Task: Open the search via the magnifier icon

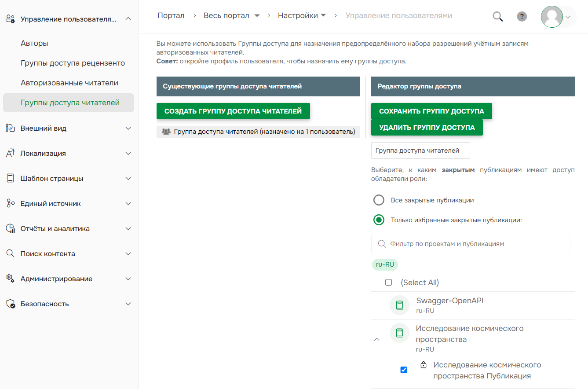Action: (x=497, y=16)
